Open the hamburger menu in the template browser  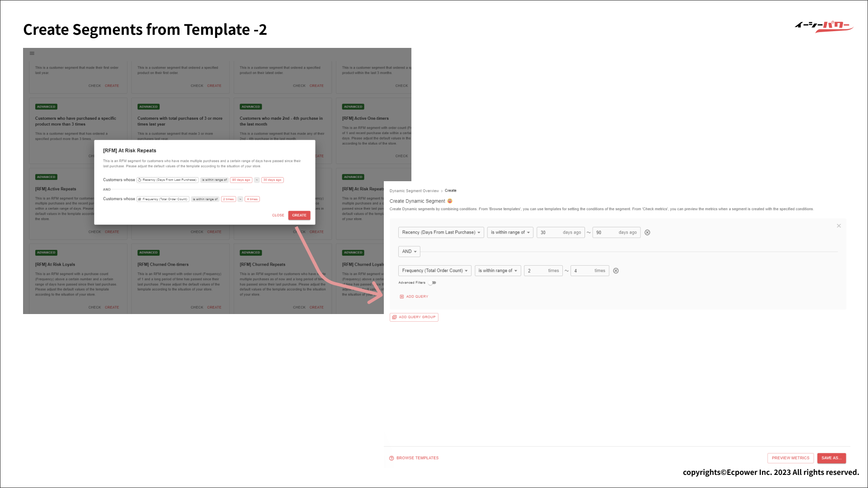pyautogui.click(x=32, y=53)
